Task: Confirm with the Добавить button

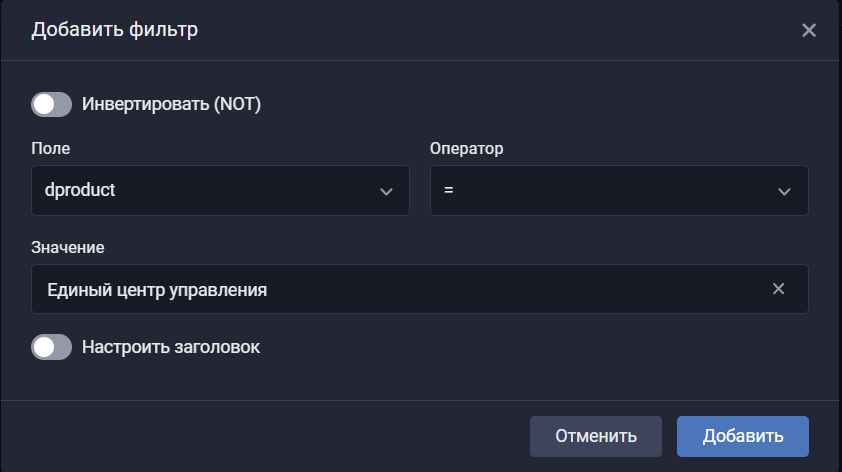Action: 742,436
